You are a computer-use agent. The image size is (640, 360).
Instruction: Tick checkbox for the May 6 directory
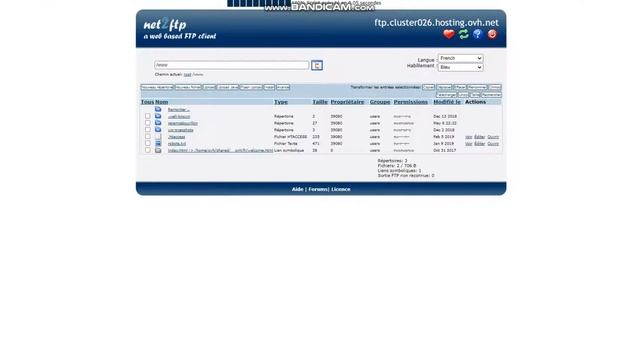coord(148,123)
